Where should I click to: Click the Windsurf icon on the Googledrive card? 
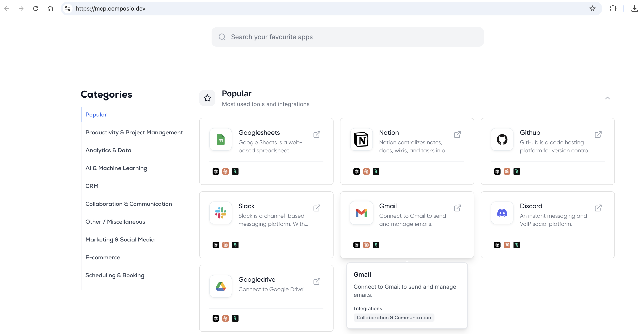235,318
